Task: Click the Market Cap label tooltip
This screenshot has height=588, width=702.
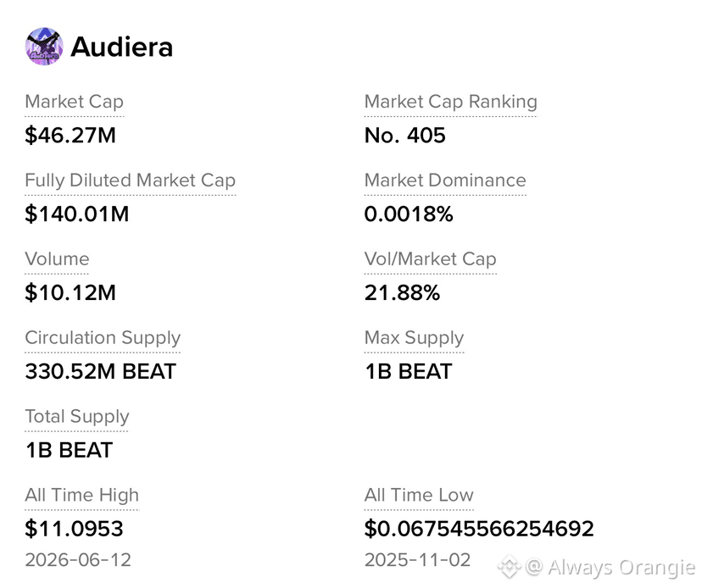Action: (75, 102)
